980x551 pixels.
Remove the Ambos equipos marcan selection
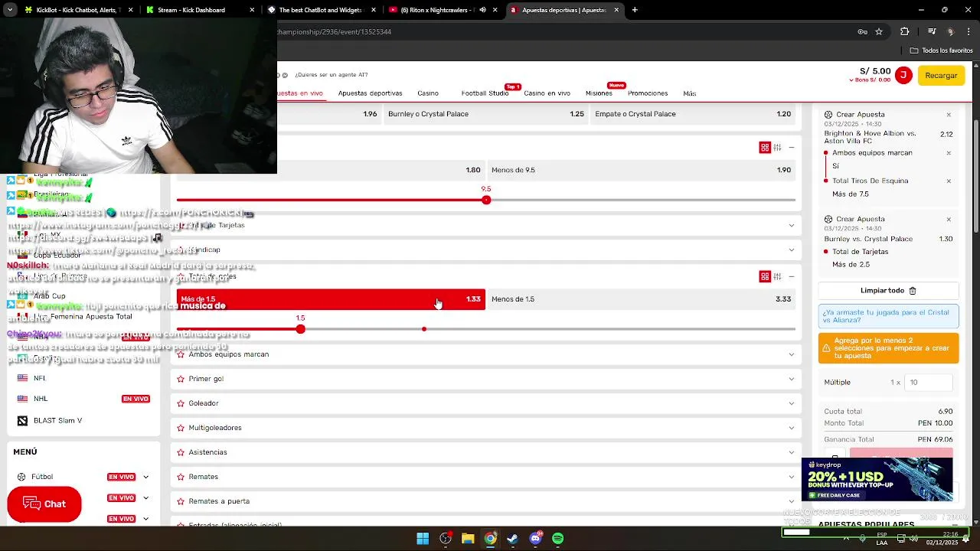coord(949,153)
